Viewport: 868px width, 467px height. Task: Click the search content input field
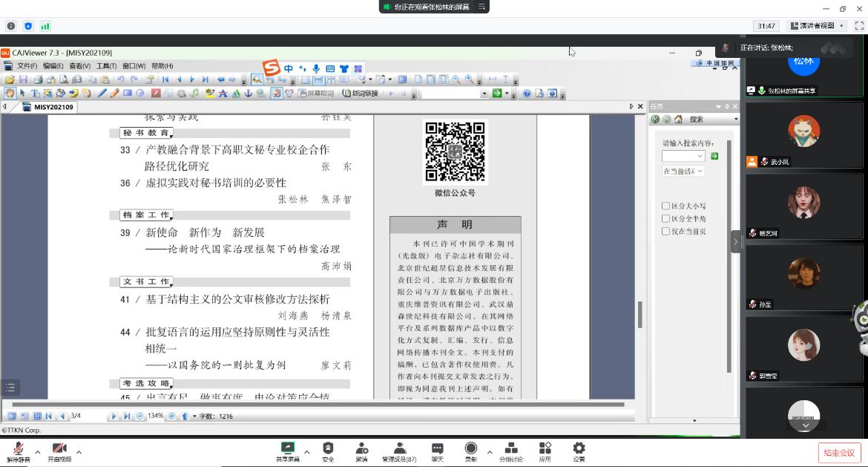click(679, 157)
